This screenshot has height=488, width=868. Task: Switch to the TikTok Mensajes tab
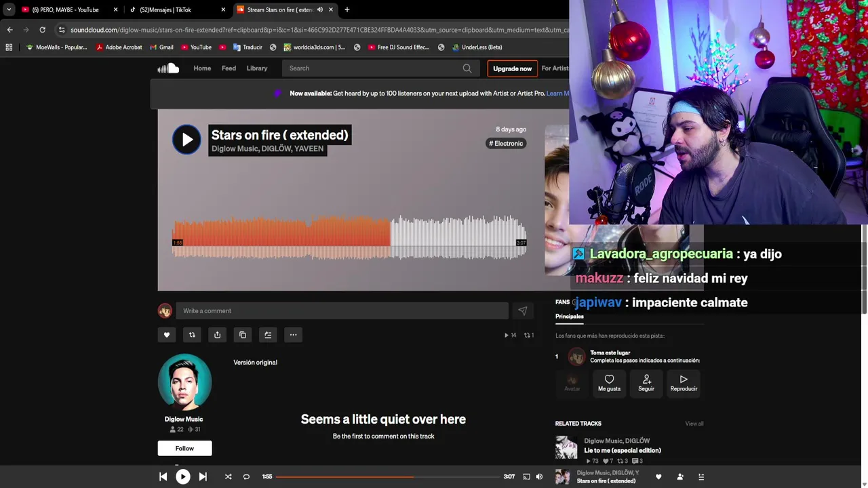tap(176, 9)
